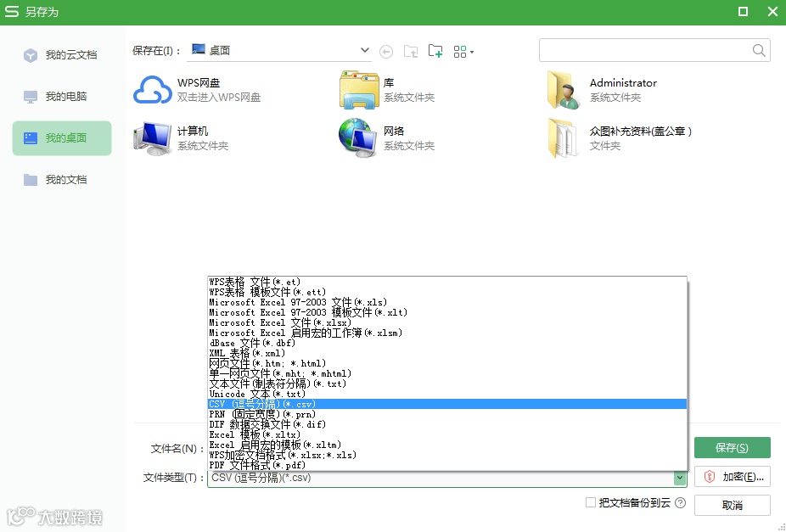Select the 库 system folder
The image size is (786, 532).
pyautogui.click(x=387, y=90)
